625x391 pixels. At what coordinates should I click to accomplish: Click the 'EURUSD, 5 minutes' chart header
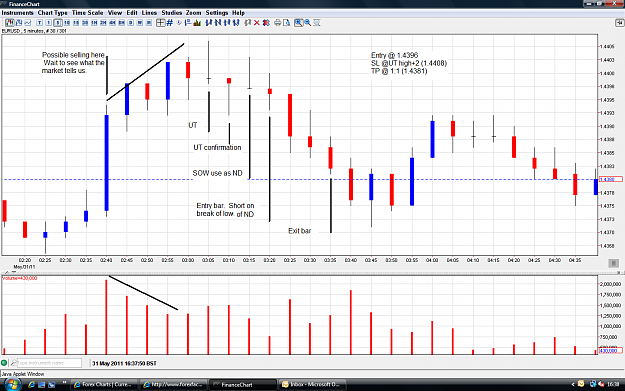click(34, 31)
